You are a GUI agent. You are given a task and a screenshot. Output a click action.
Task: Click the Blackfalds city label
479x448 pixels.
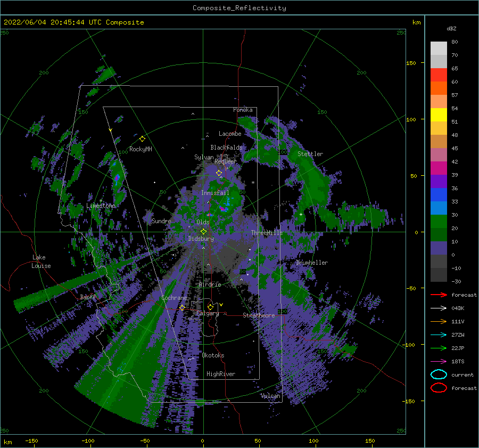tap(226, 148)
